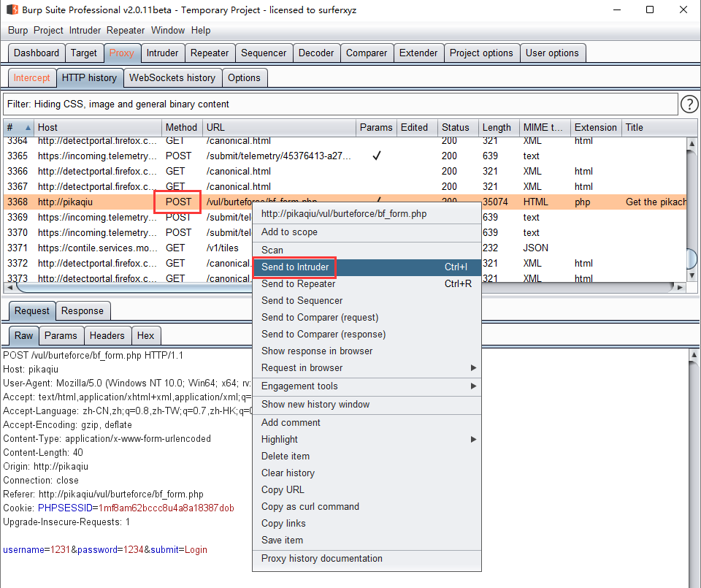Image resolution: width=701 pixels, height=588 pixels.
Task: Open the Comparer tab
Action: (367, 53)
